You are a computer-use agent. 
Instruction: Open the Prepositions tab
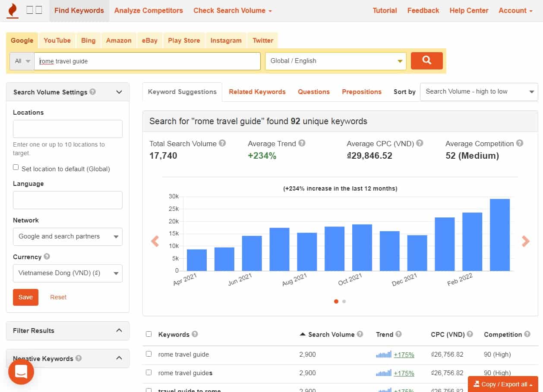(x=362, y=91)
